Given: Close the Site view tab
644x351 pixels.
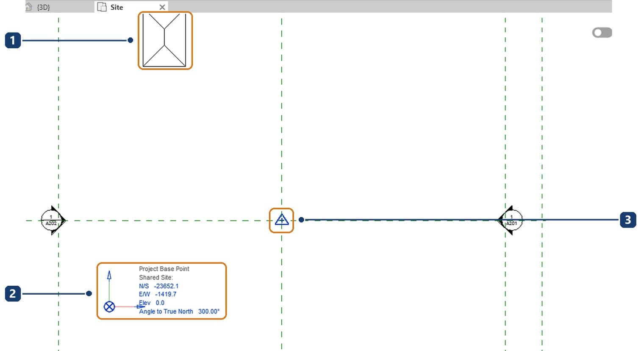Looking at the screenshot, I should click(162, 7).
